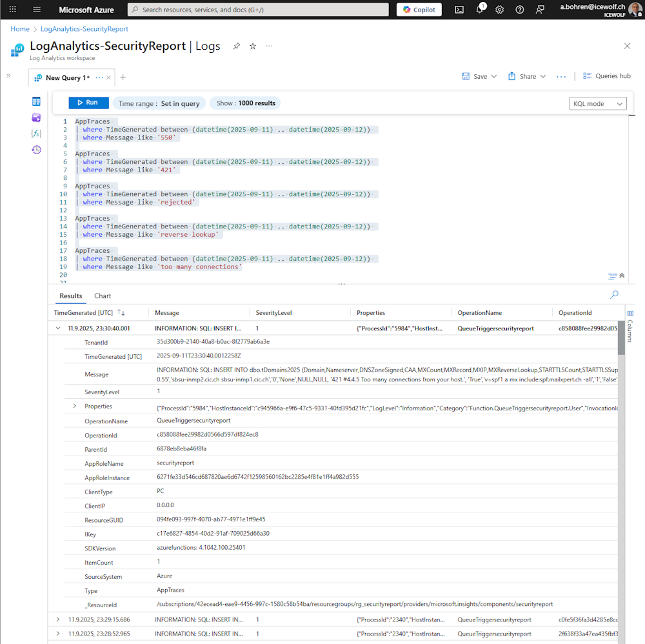Open the KQL mode dropdown
The height and width of the screenshot is (644, 645).
(x=599, y=104)
